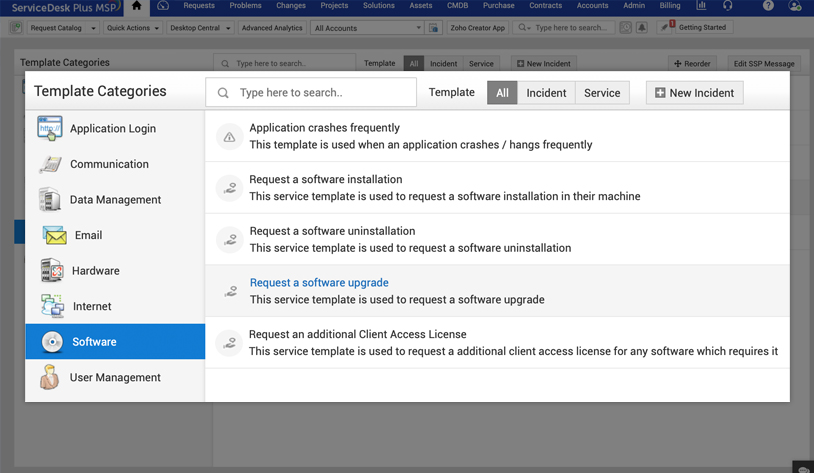
Task: Filter templates by All
Action: 502,93
